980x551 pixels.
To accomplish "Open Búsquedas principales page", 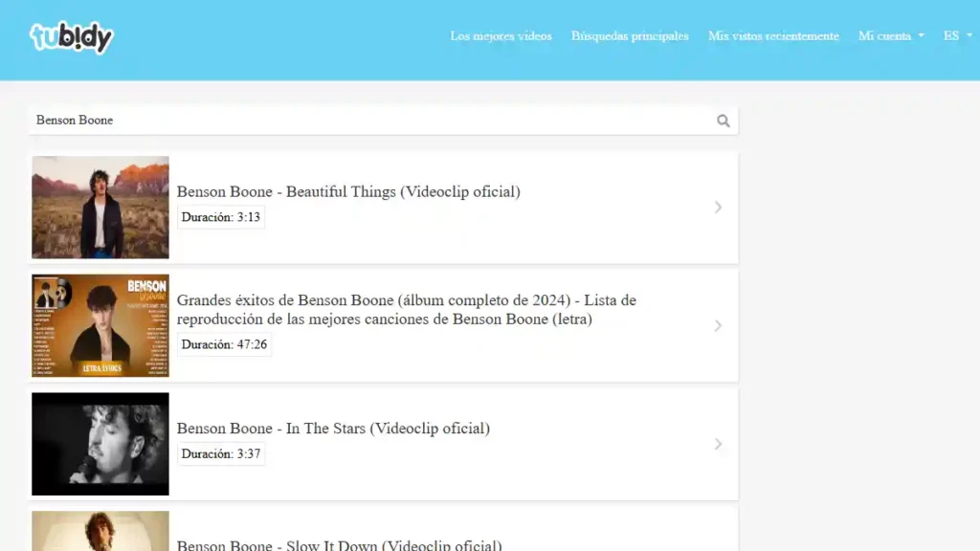I will (x=630, y=36).
